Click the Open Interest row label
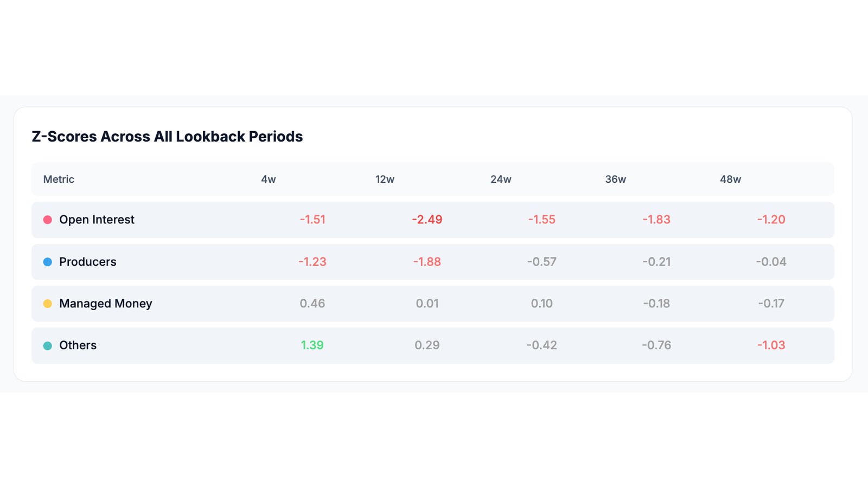Image resolution: width=868 pixels, height=488 pixels. pos(97,220)
